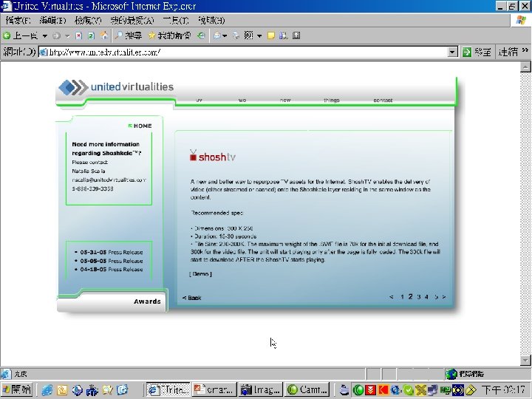Click the Refresh page toolbar icon

coord(91,35)
